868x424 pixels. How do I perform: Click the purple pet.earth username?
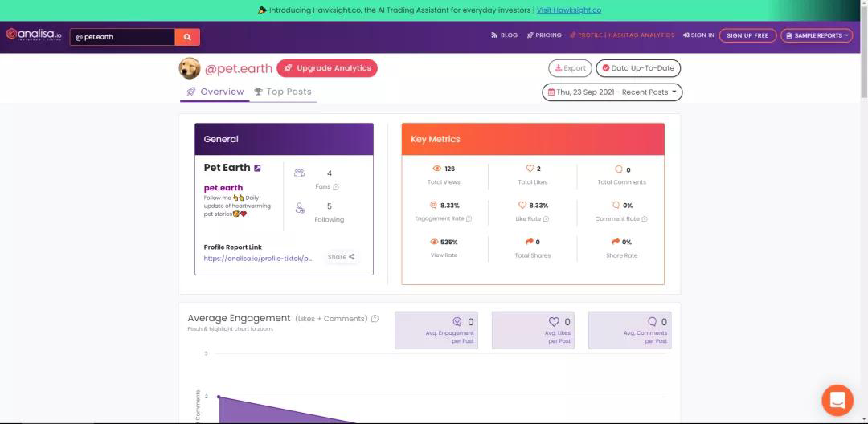pos(223,187)
